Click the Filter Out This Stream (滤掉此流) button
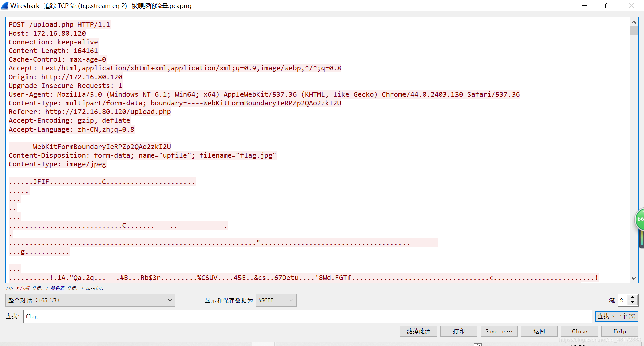 [418, 331]
